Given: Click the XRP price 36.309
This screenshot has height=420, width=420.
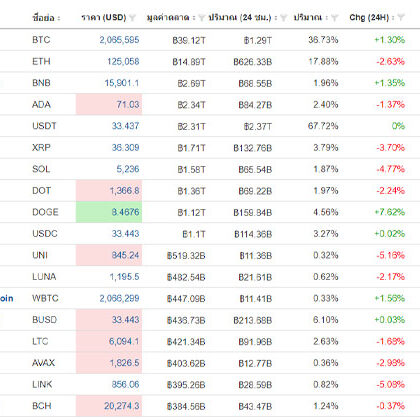Looking at the screenshot, I should coord(125,148).
